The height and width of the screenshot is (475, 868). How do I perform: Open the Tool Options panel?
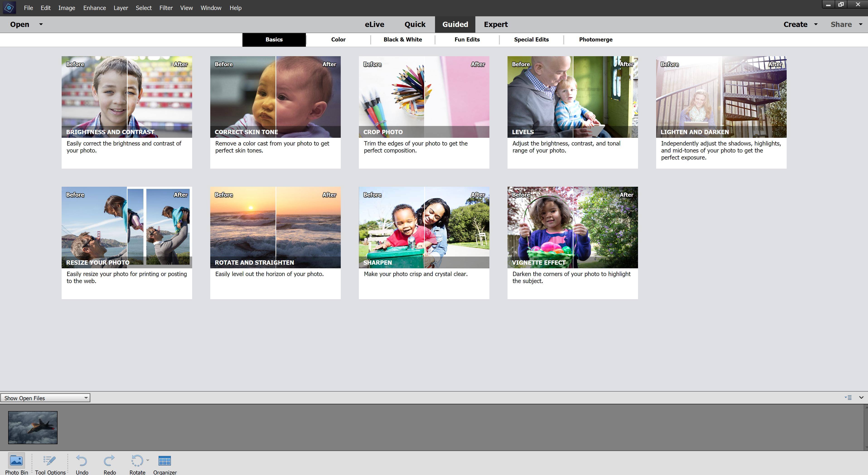coord(50,460)
